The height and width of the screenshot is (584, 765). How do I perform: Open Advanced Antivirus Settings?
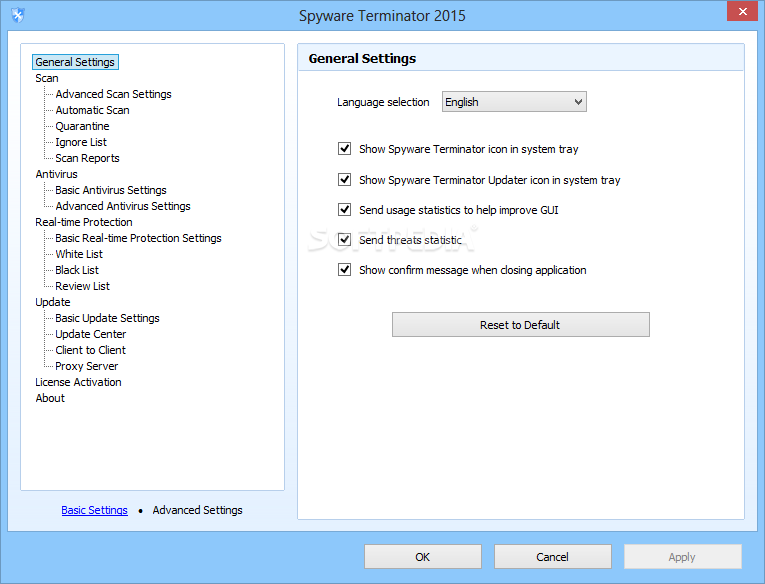tap(122, 206)
